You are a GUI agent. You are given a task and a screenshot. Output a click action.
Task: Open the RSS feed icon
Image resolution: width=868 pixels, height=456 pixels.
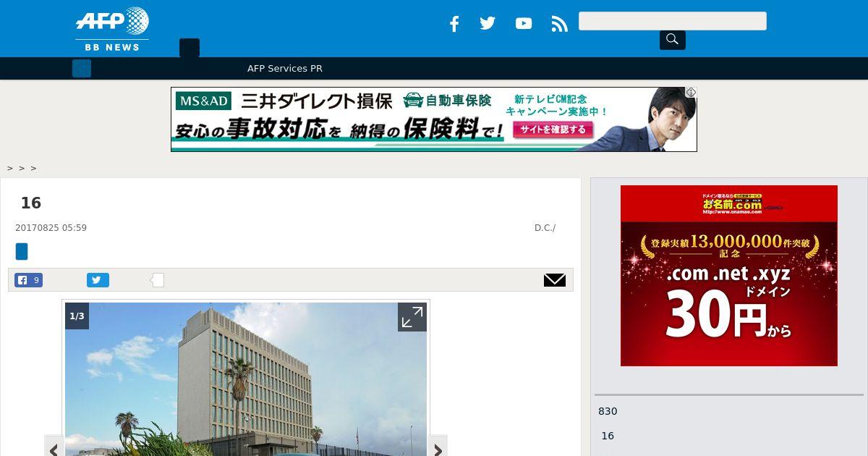tap(559, 24)
